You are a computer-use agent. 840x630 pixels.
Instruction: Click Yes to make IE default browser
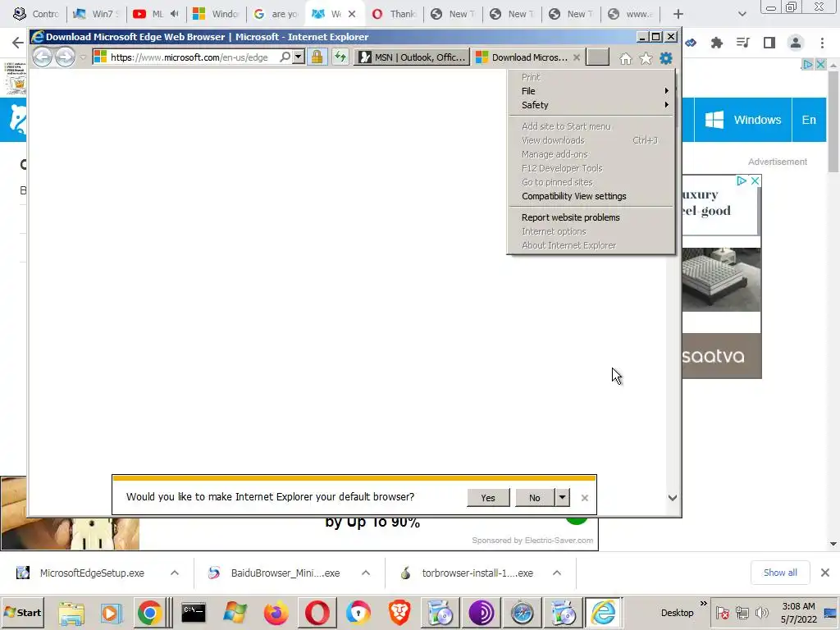point(488,498)
